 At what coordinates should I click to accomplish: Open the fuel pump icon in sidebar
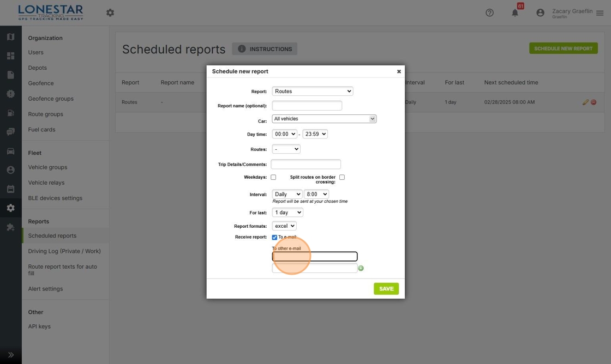10,113
